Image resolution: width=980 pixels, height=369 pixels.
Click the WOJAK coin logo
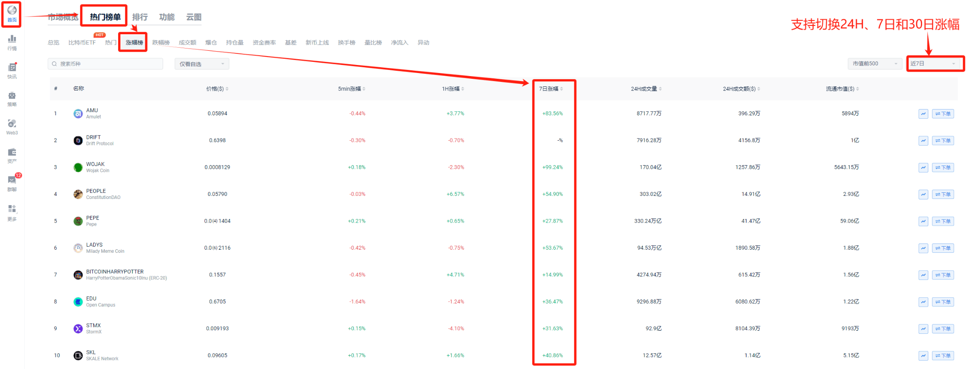point(78,167)
